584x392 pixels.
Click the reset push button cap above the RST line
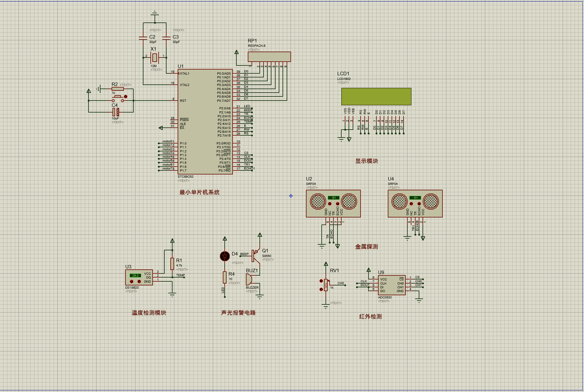[118, 96]
